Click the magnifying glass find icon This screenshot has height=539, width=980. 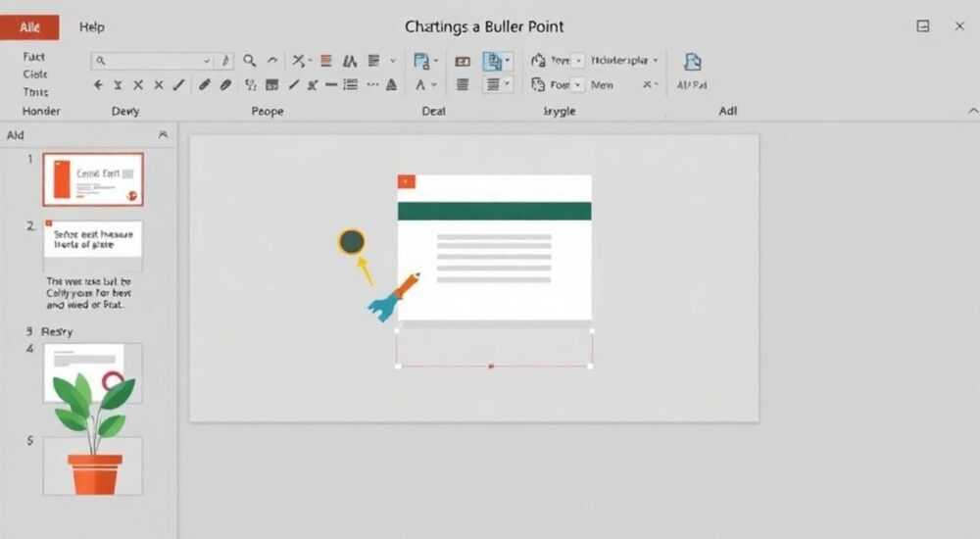click(x=249, y=61)
